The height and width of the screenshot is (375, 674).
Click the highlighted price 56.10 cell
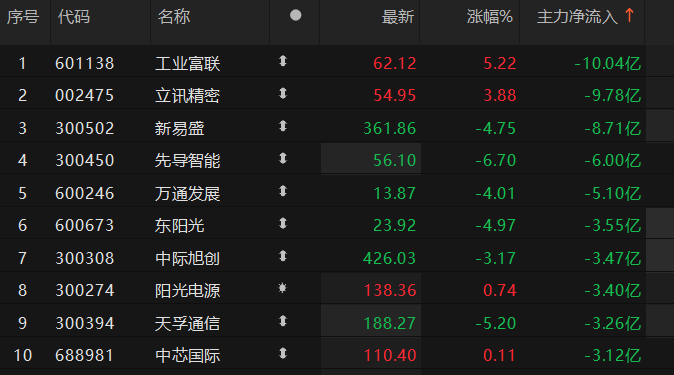(x=371, y=159)
